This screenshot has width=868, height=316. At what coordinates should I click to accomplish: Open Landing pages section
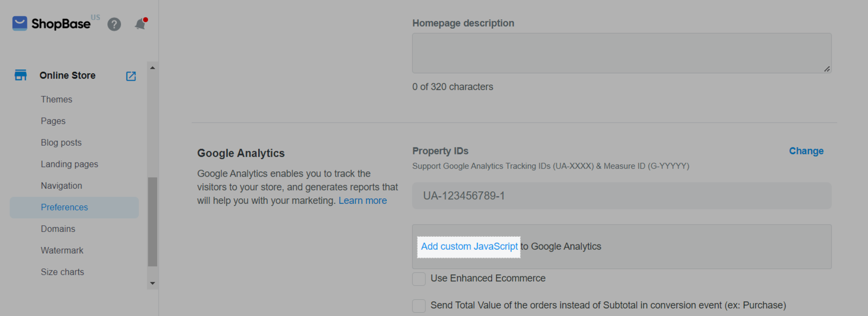click(69, 164)
